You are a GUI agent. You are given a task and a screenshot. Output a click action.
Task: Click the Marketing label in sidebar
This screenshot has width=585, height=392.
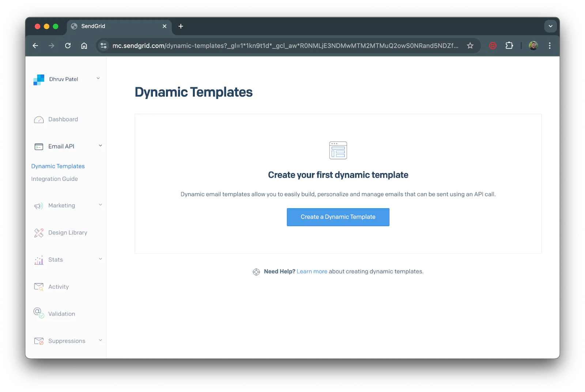[61, 206]
